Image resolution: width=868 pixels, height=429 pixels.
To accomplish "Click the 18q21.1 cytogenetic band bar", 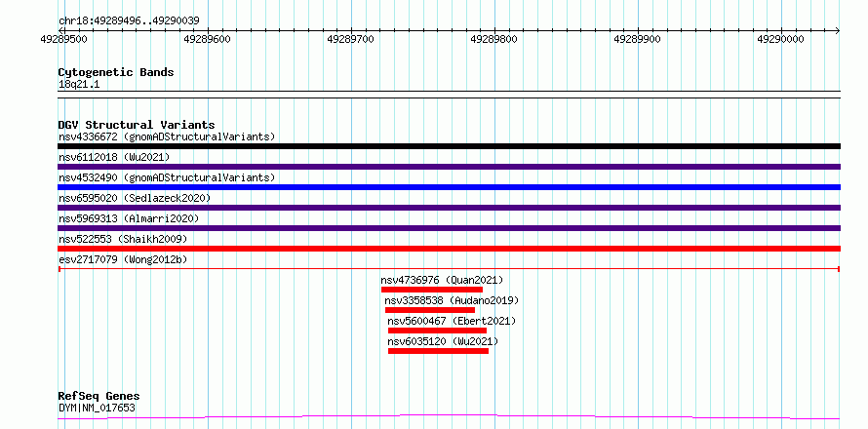I will [449, 95].
